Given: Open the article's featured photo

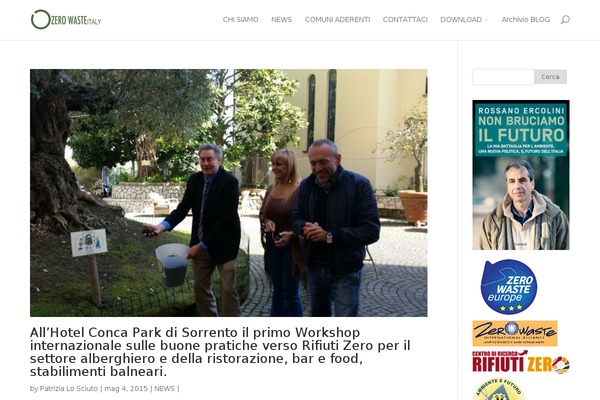Looking at the screenshot, I should [x=228, y=193].
